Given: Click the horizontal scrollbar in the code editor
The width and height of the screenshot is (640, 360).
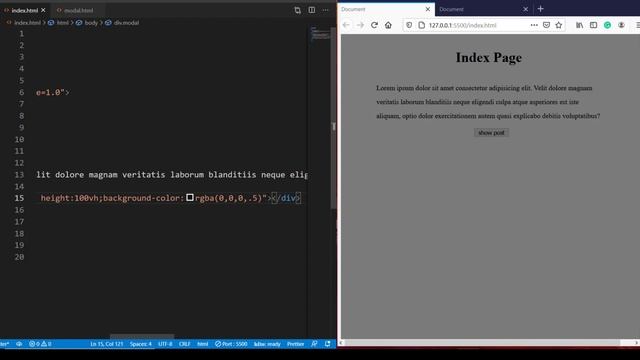Looking at the screenshot, I should point(142,337).
